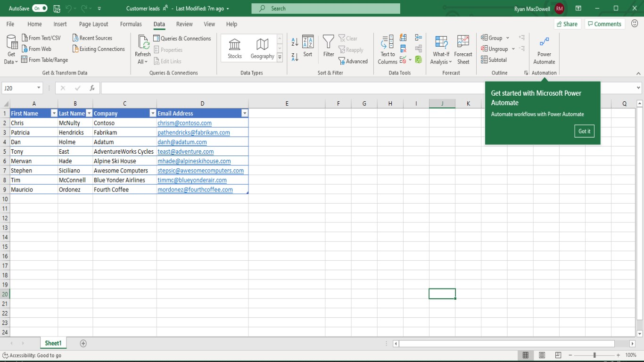Adjust the zoom slider

click(595, 355)
